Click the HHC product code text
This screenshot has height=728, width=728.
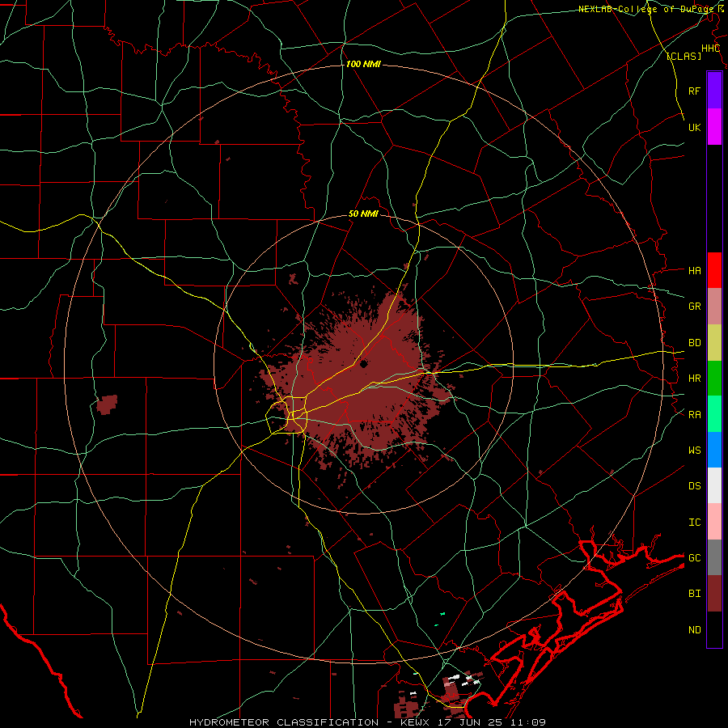pos(710,49)
